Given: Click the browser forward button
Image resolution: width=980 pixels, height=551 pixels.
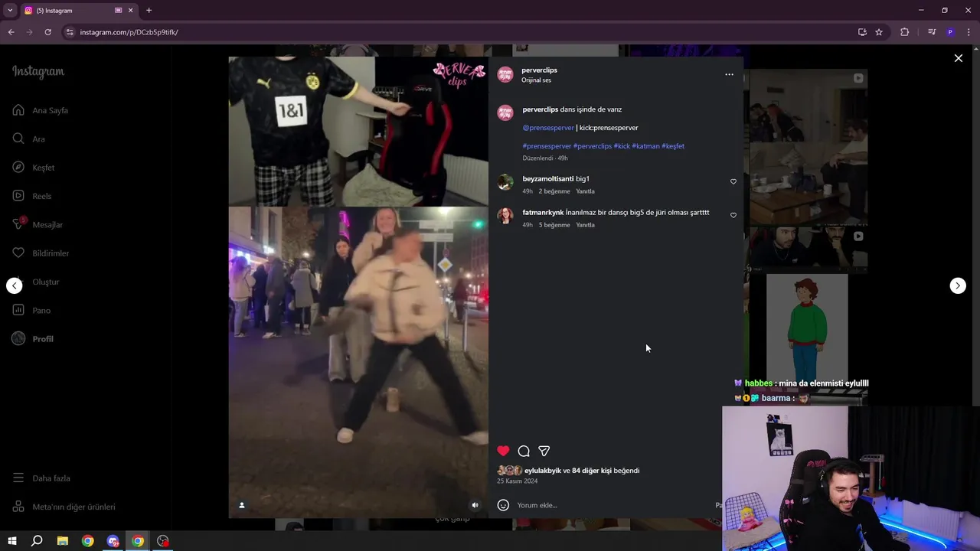Looking at the screenshot, I should tap(30, 32).
